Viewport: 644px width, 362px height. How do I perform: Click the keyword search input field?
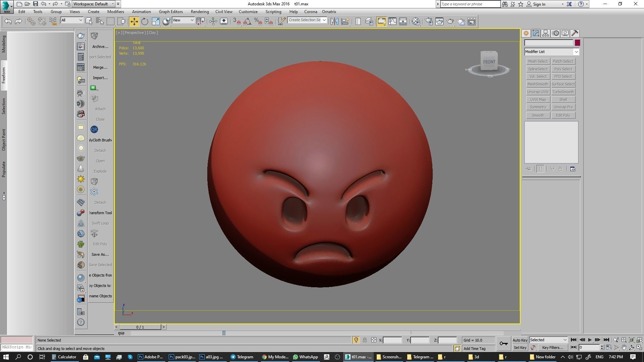click(x=470, y=4)
